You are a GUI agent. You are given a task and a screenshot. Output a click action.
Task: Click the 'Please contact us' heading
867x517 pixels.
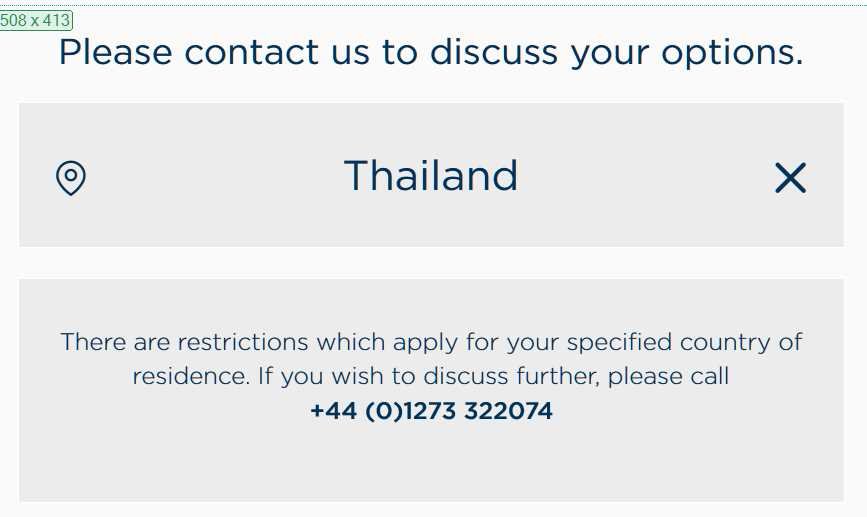click(x=431, y=53)
